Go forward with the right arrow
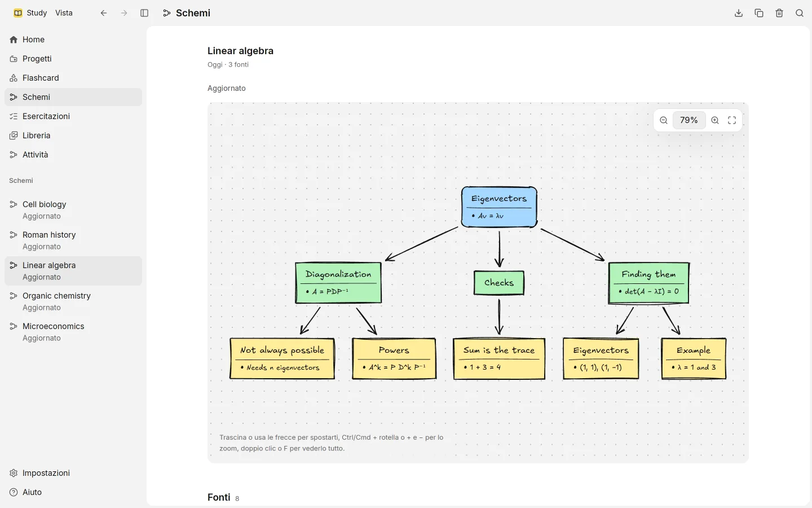Viewport: 812px width, 508px height. tap(124, 13)
